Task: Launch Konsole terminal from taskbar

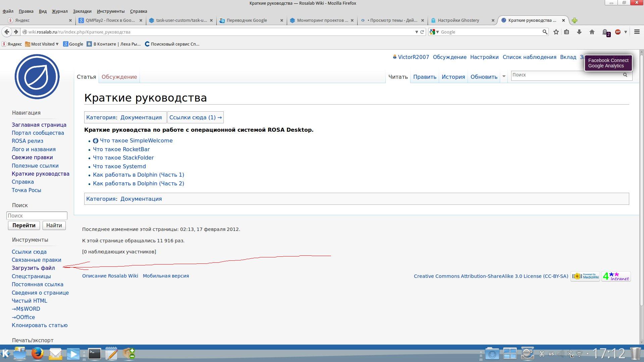Action: click(x=94, y=354)
